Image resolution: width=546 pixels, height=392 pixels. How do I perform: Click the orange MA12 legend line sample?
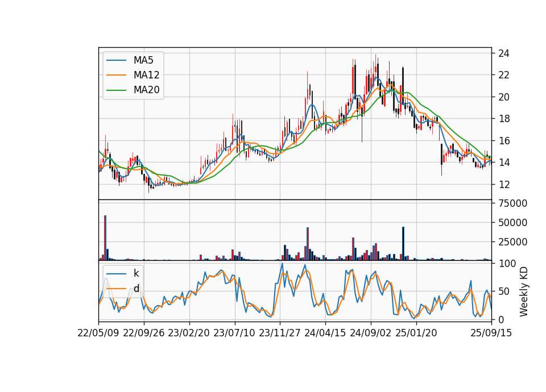(x=116, y=75)
